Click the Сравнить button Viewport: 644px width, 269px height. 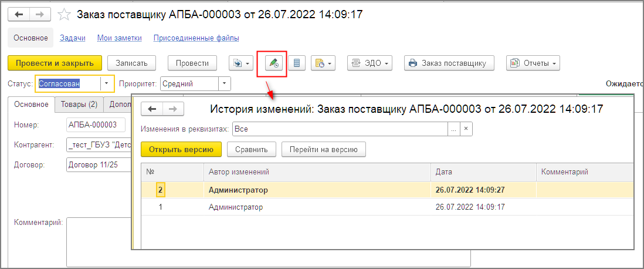pyautogui.click(x=252, y=149)
